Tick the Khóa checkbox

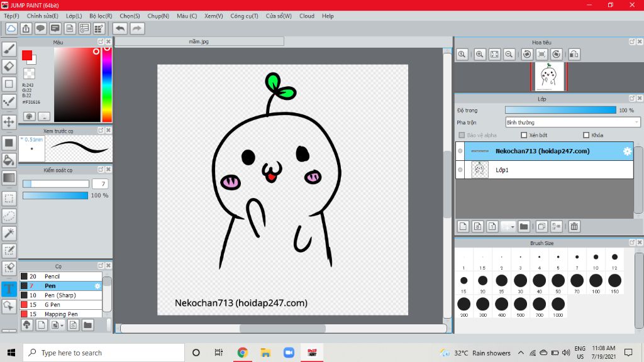pos(586,135)
